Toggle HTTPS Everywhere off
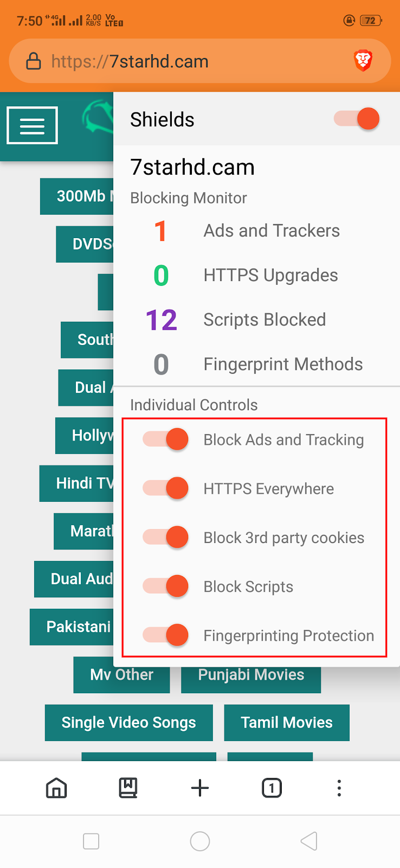The width and height of the screenshot is (400, 868). pos(166,488)
